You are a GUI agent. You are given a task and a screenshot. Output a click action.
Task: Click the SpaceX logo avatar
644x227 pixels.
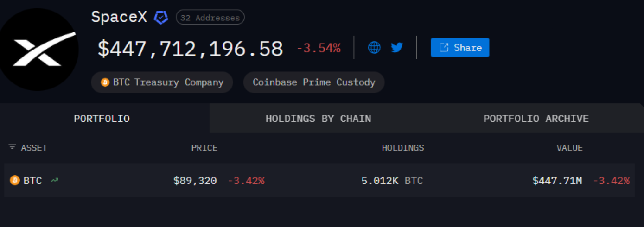coord(39,49)
